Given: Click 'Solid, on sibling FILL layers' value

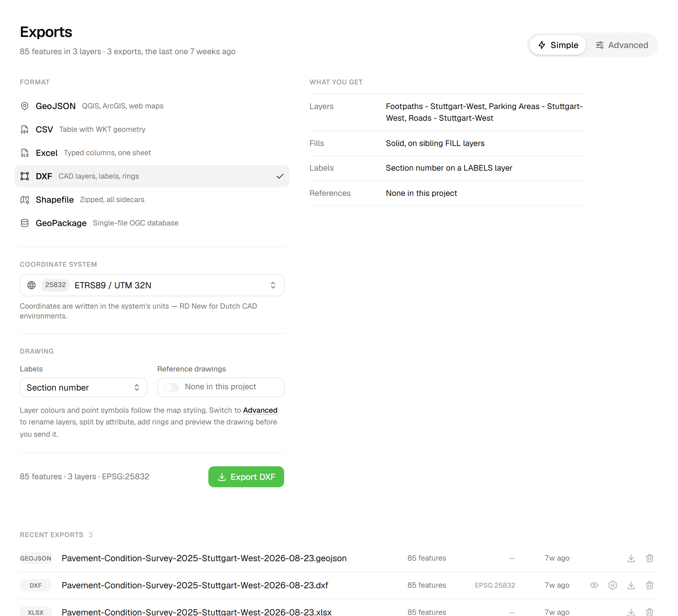Looking at the screenshot, I should point(435,143).
